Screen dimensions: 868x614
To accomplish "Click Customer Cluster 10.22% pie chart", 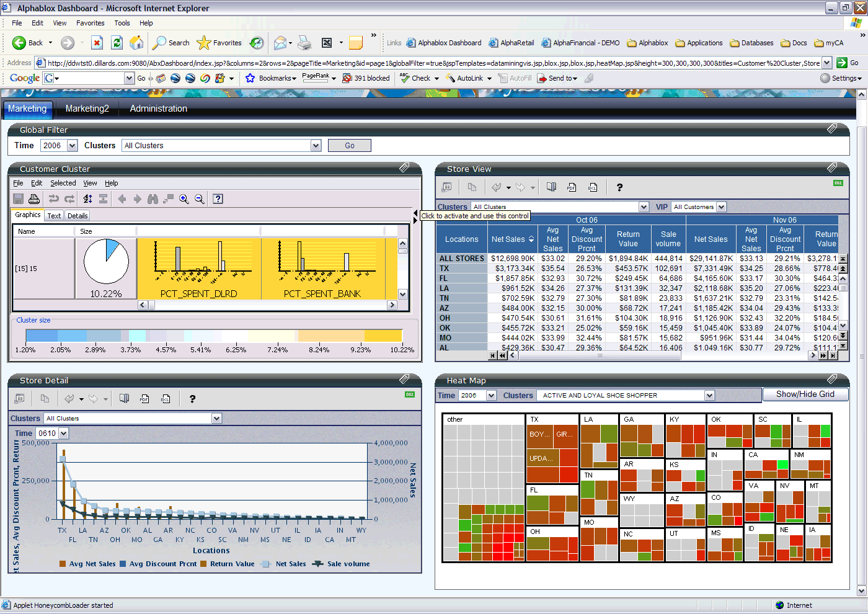I will click(x=106, y=261).
